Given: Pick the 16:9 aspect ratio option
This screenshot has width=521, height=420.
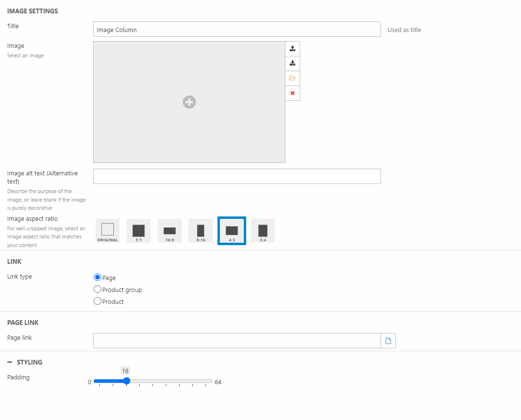Looking at the screenshot, I should [170, 231].
